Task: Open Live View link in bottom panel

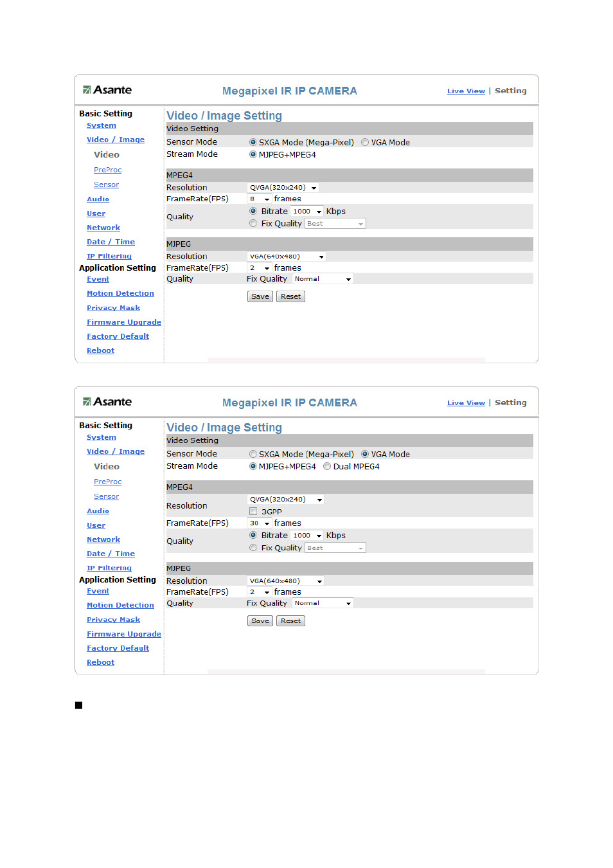Action: click(x=466, y=402)
